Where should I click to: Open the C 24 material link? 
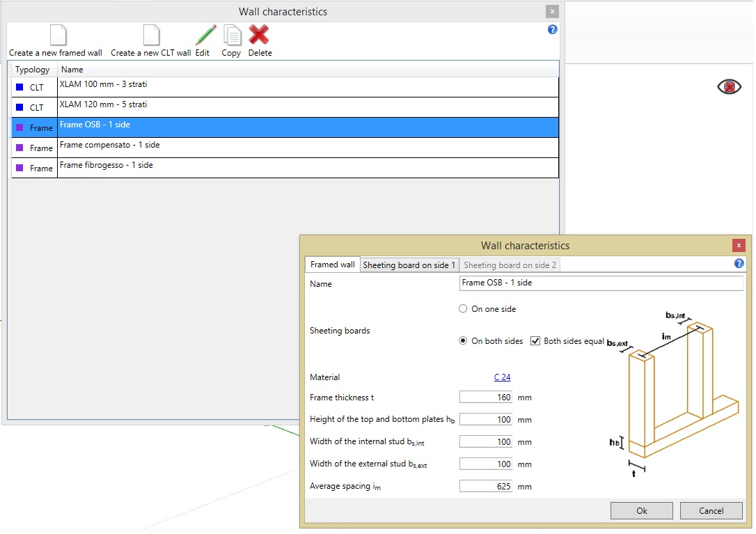502,377
